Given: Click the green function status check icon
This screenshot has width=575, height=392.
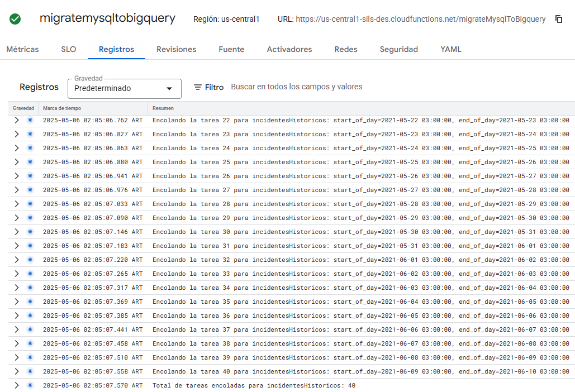Looking at the screenshot, I should [x=15, y=18].
